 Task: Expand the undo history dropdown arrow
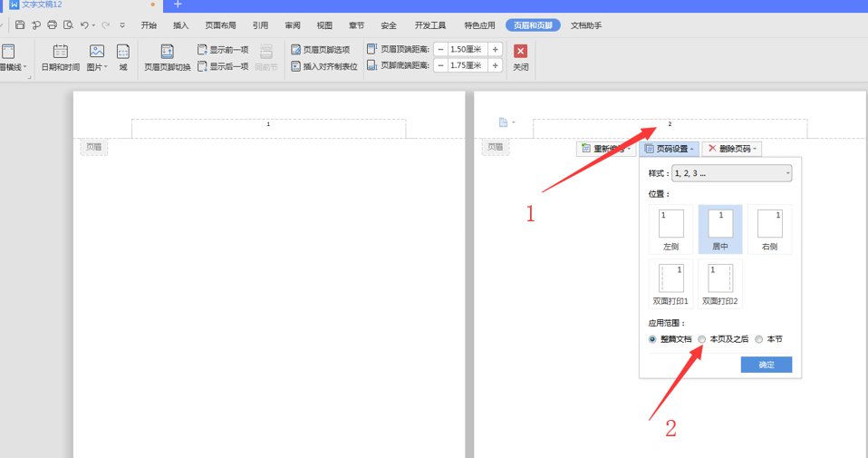[93, 25]
